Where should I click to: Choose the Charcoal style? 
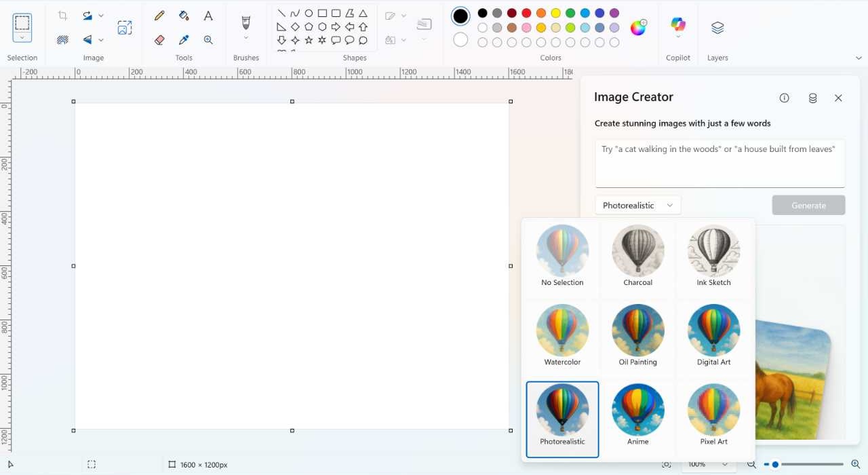tap(638, 257)
